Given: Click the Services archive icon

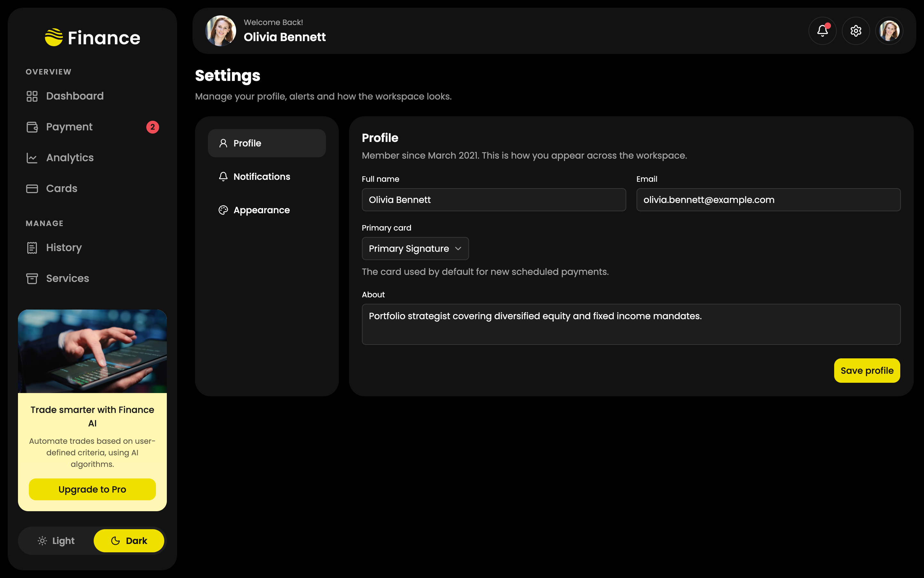Looking at the screenshot, I should 32,278.
